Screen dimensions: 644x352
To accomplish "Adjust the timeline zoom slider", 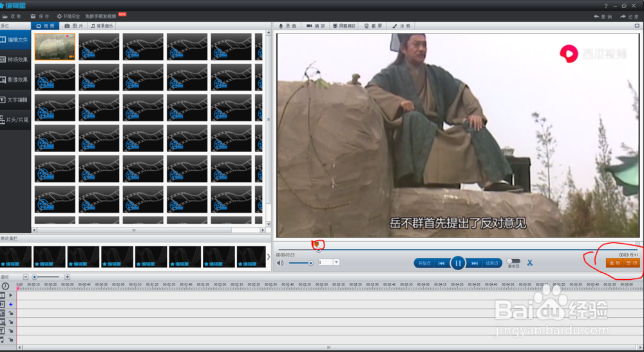I will coord(35,277).
